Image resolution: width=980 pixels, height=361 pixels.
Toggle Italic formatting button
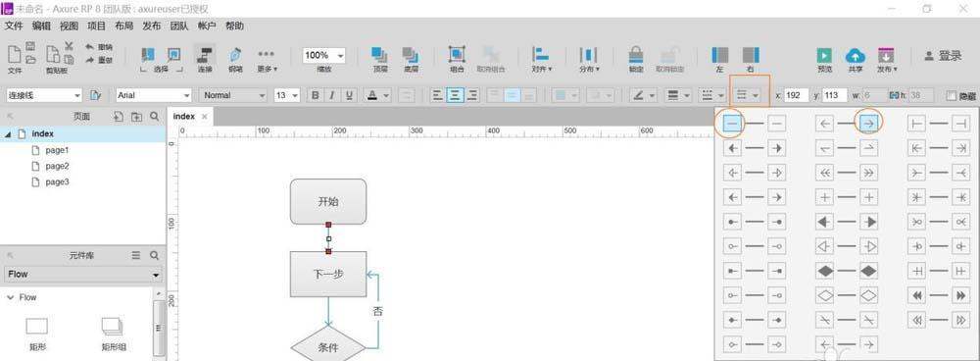332,95
